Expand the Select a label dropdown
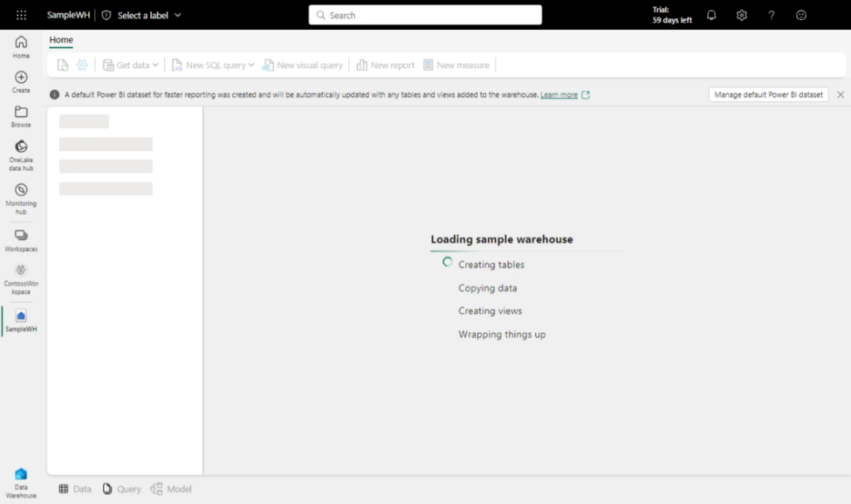The width and height of the screenshot is (851, 504). [141, 15]
